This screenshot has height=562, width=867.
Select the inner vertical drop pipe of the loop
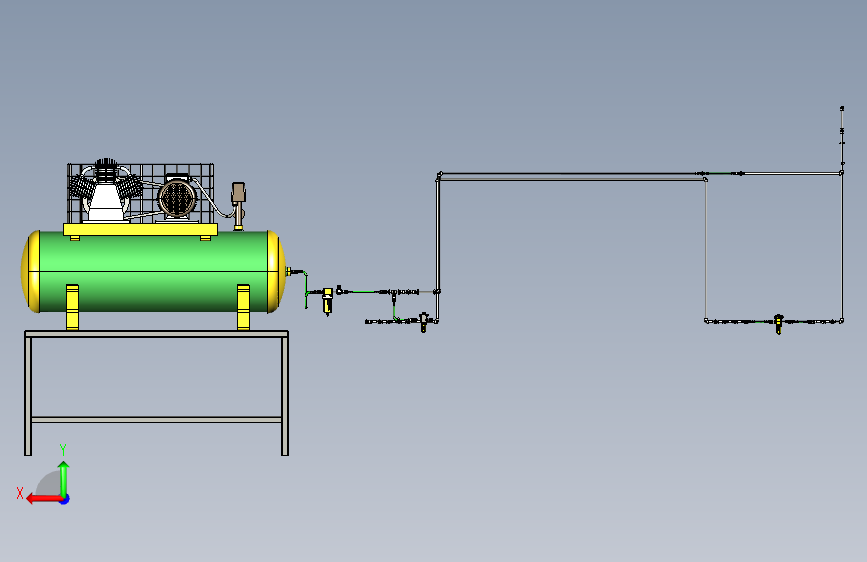[706, 249]
